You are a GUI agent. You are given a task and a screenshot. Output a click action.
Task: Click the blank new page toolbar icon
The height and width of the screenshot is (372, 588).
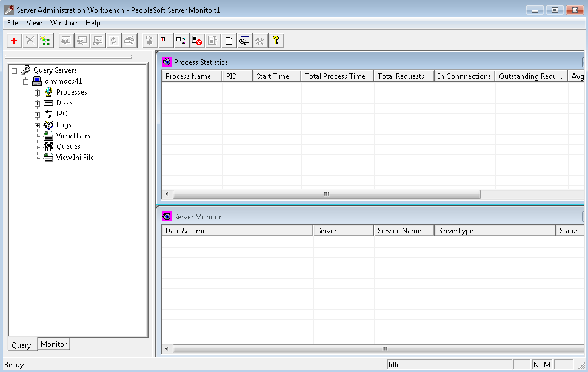point(229,41)
